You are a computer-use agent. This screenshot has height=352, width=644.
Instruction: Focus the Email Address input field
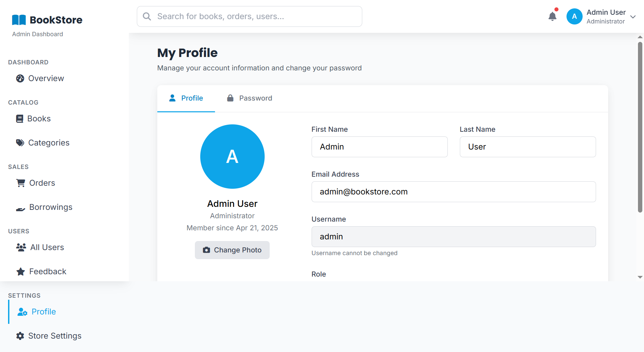click(453, 192)
